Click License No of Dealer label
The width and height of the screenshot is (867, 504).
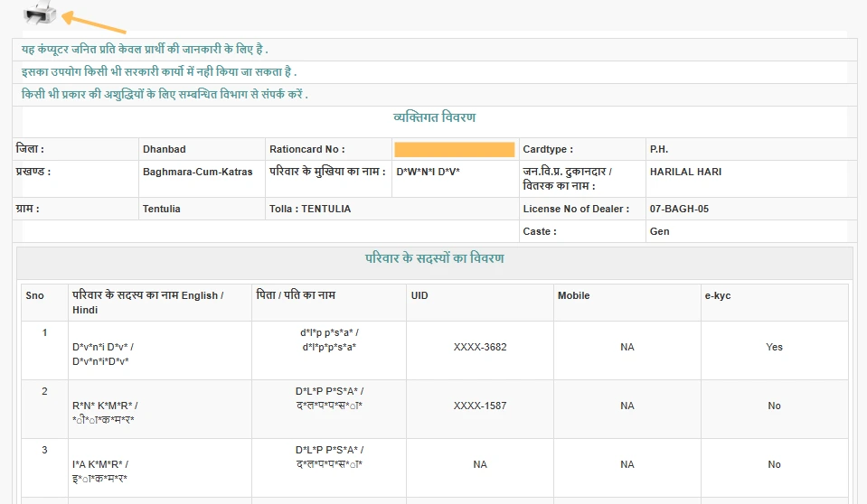(x=576, y=209)
